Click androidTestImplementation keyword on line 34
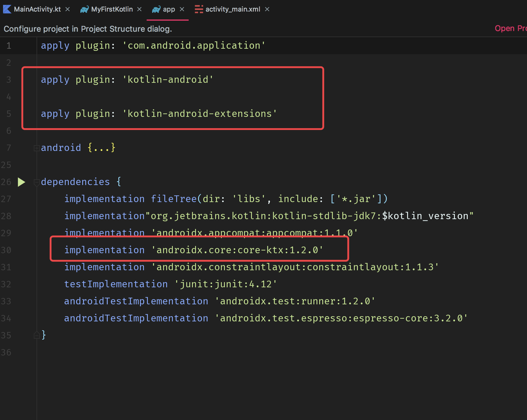This screenshot has height=420, width=527. 136,318
